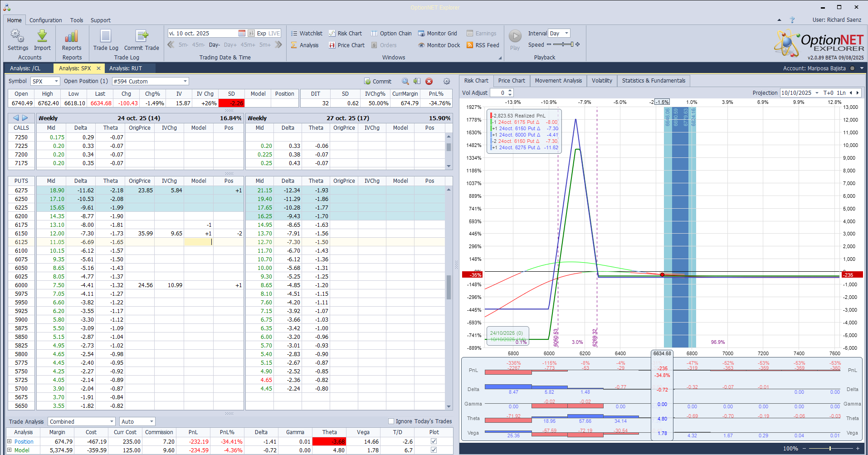Switch to the Analysis: RUT tab

coord(126,68)
